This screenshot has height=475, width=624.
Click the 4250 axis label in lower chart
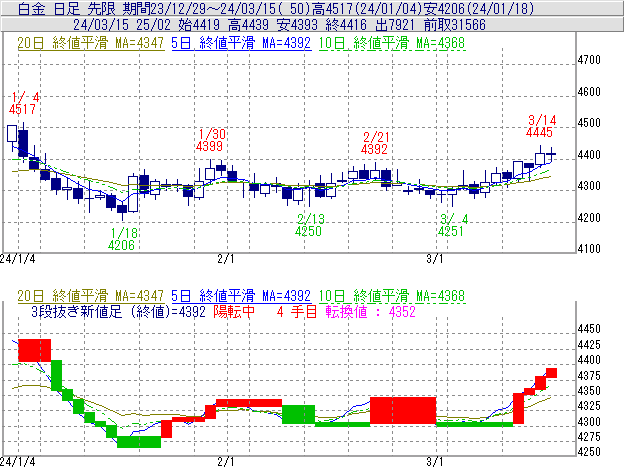coord(589,452)
